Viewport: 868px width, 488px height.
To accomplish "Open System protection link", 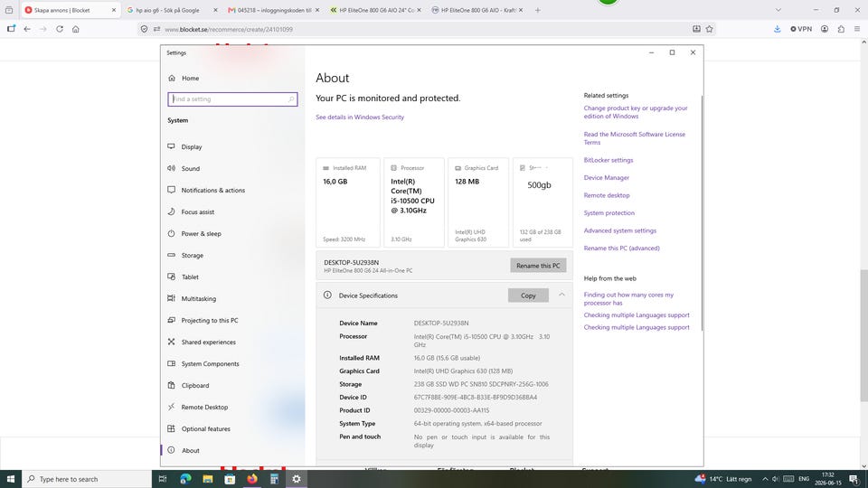I will [609, 213].
